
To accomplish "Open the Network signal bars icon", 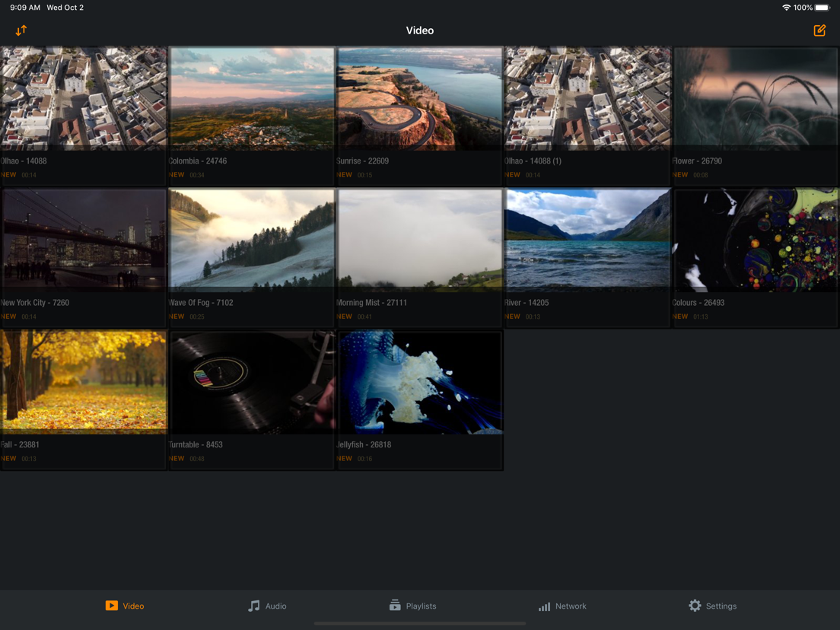I will [x=544, y=606].
